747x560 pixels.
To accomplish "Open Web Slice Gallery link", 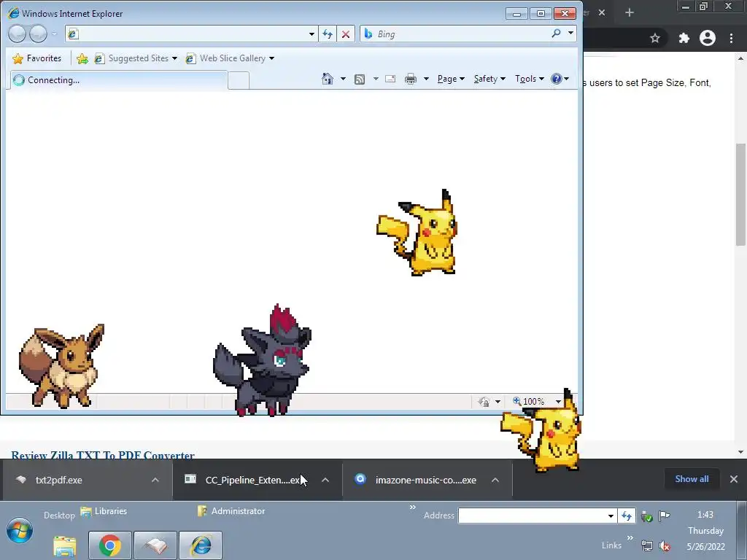I will coord(230,58).
